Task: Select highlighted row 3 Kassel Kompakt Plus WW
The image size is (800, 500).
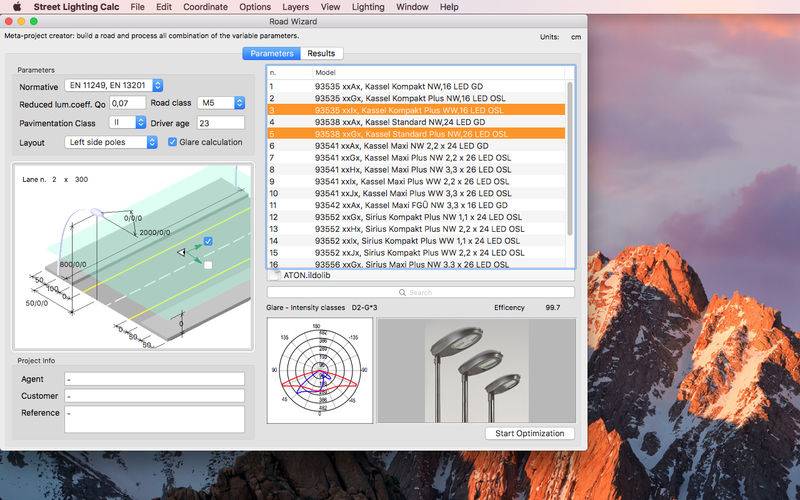Action: (x=416, y=110)
